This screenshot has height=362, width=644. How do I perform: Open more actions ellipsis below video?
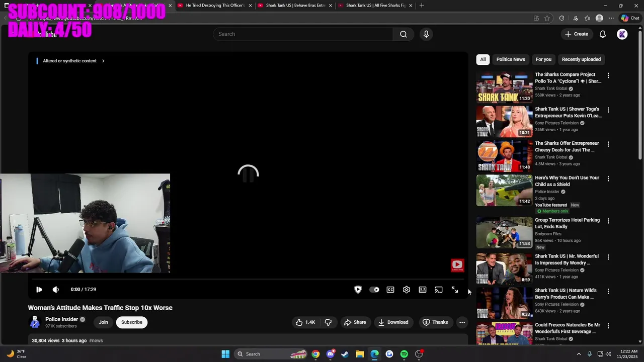tap(462, 322)
